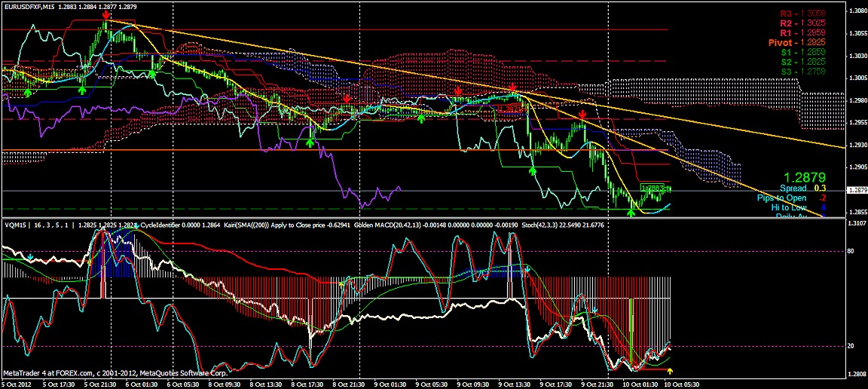This screenshot has height=389, width=868.
Task: Click the rightmost red sell arrow on the price chart
Action: coord(582,114)
